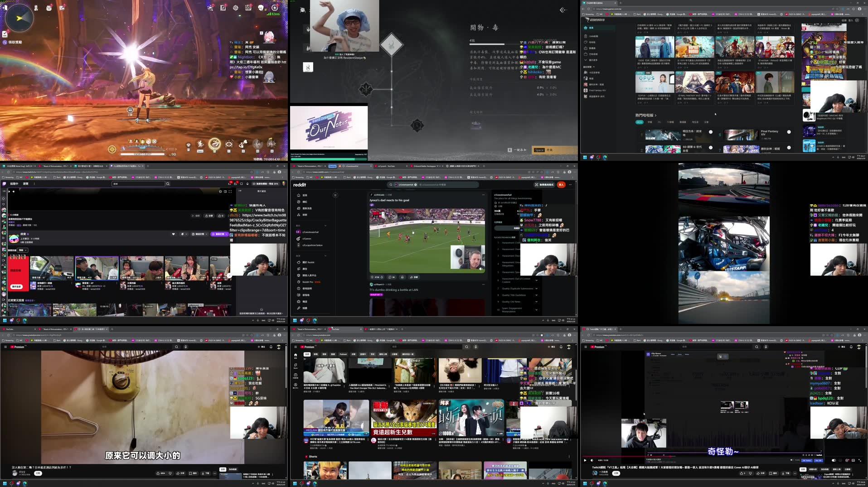Screen dimensions: 868x487
Task: Click the Twitch notifications bell icon
Action: coord(230,183)
